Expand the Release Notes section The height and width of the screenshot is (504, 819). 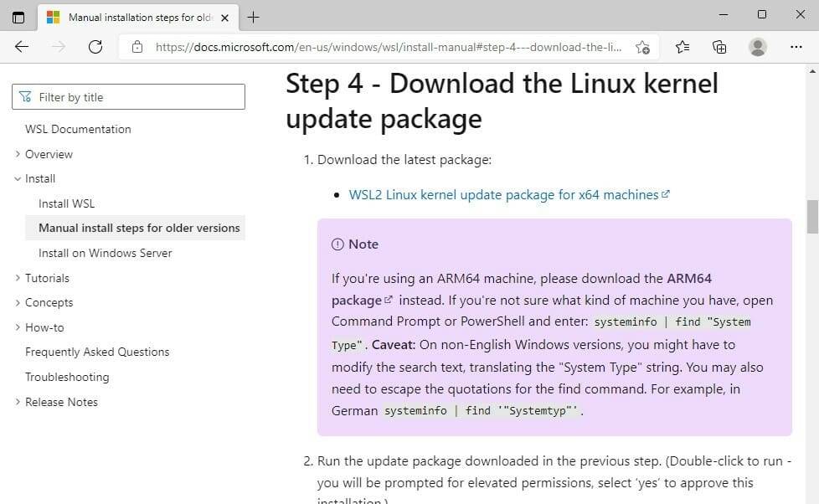(x=18, y=402)
